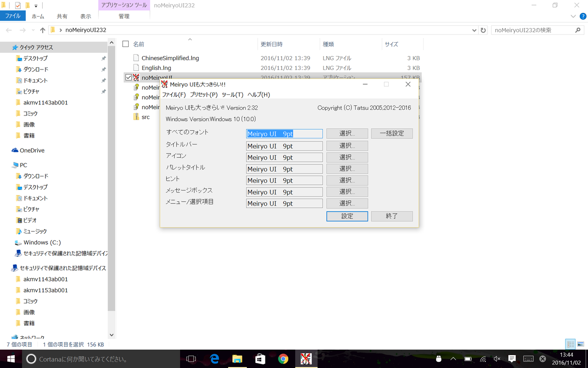Viewport: 588px width, 368px height.
Task: Open the ツール(T) menu
Action: point(232,95)
